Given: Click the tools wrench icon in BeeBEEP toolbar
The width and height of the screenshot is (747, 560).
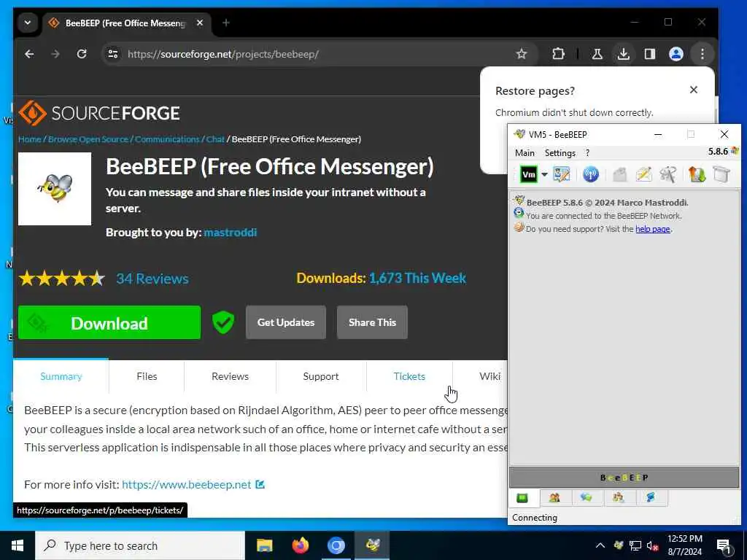Looking at the screenshot, I should point(668,175).
